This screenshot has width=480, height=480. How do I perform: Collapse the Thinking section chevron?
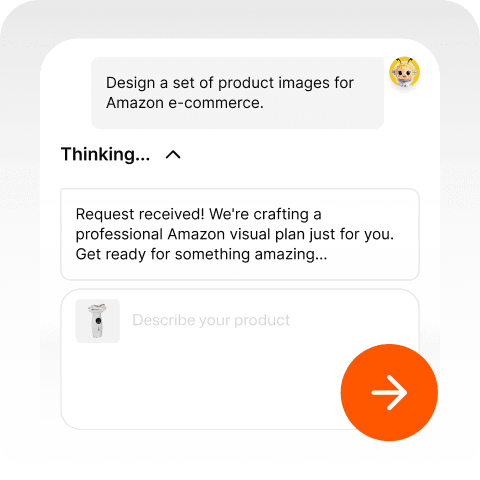173,155
